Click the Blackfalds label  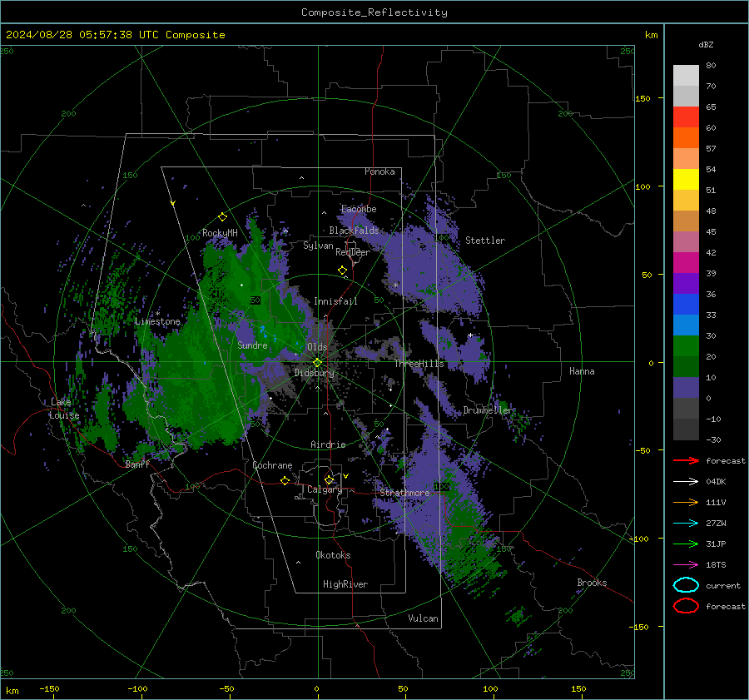pos(354,231)
